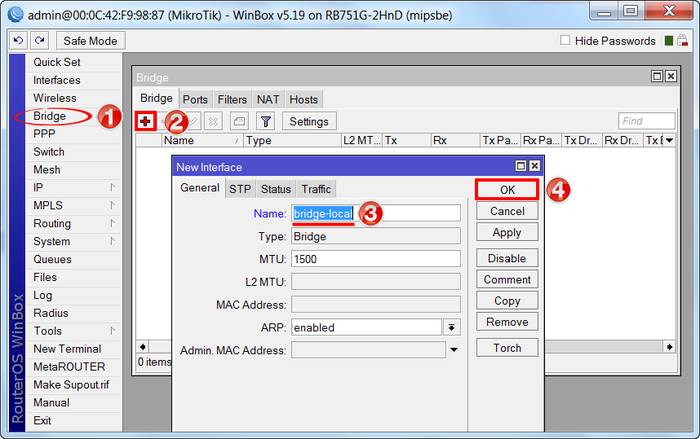Click the lock icon at top right
Screen dimensions: 700x439
[683, 41]
